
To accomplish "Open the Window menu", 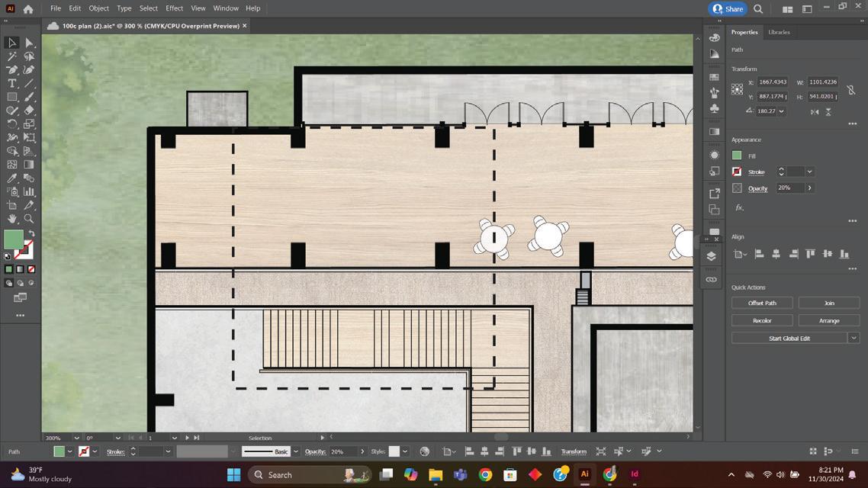I will pyautogui.click(x=226, y=8).
